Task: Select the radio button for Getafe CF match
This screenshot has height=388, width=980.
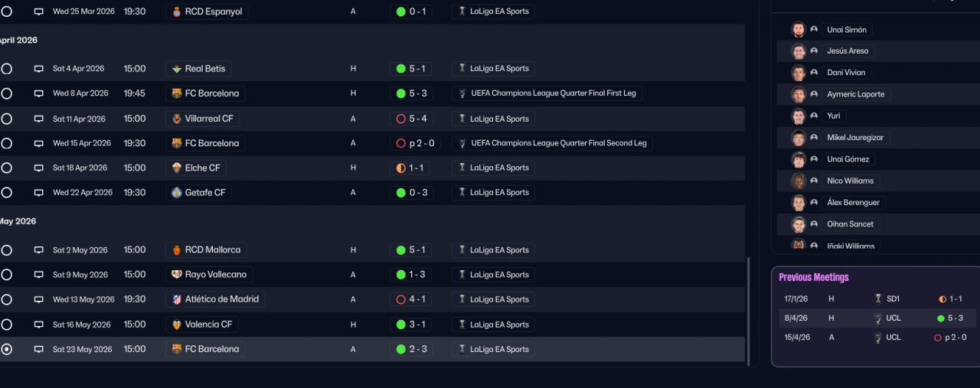Action: click(x=7, y=193)
